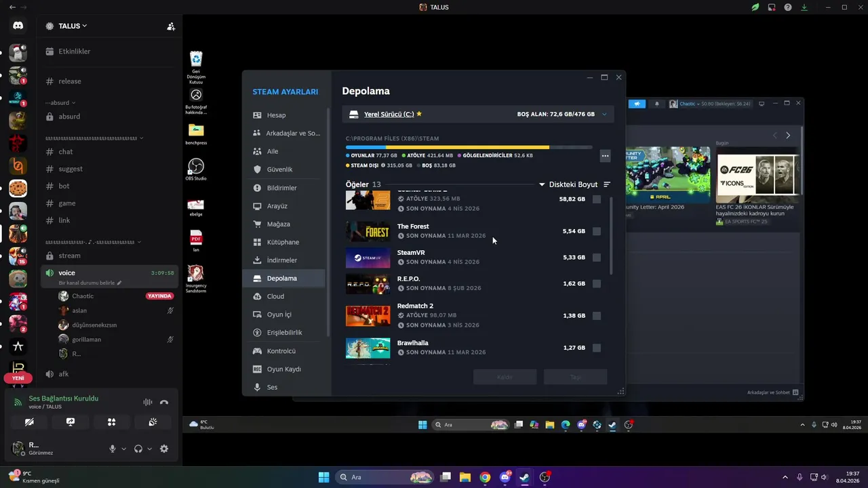The width and height of the screenshot is (868, 488).
Task: Check the box for the 58,82 GB game
Action: (x=597, y=199)
